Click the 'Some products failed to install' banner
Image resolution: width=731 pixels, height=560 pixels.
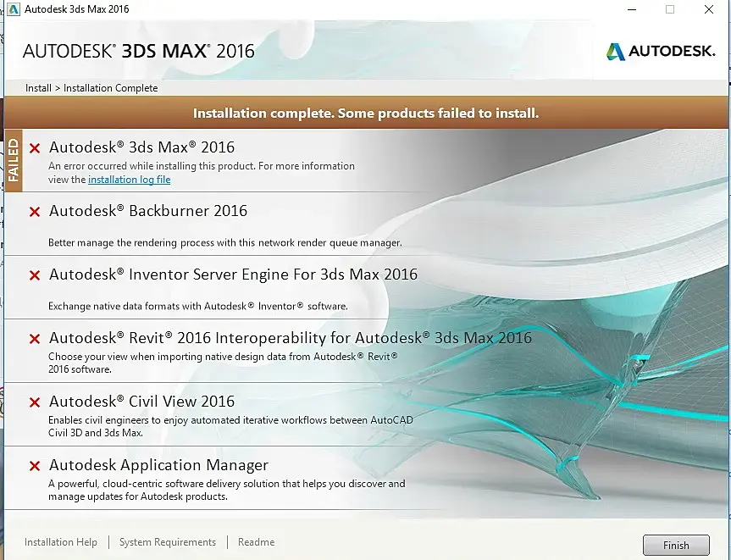click(x=366, y=113)
